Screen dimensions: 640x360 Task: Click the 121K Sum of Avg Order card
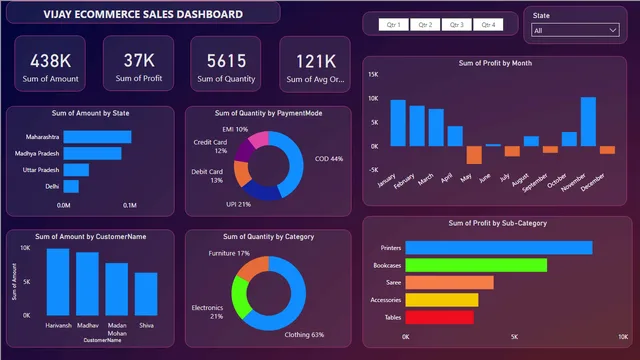coord(315,64)
